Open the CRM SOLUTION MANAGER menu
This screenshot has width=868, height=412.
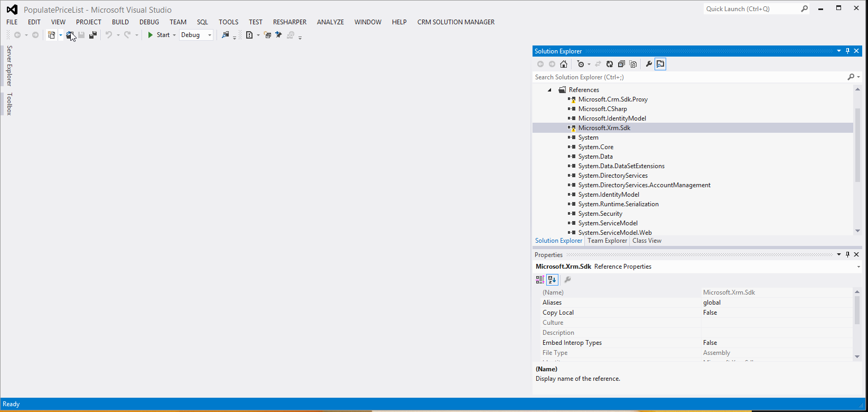pyautogui.click(x=456, y=22)
